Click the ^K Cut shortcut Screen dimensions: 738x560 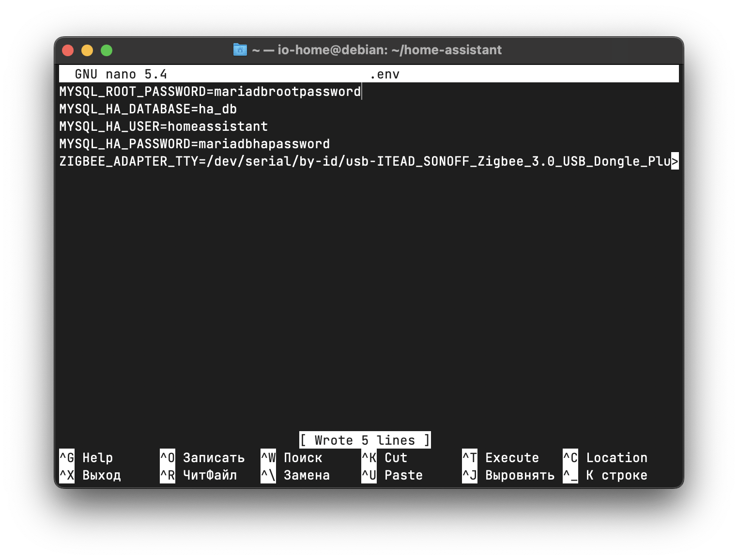[x=384, y=458]
